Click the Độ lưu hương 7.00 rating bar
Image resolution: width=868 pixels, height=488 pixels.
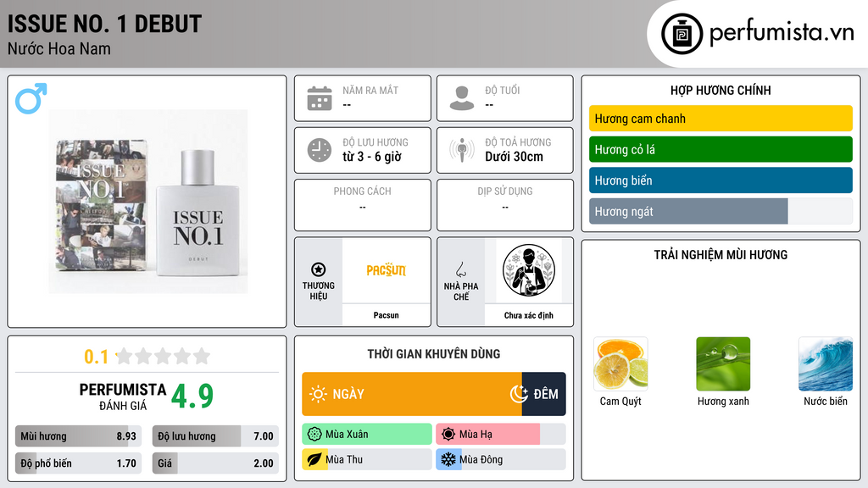tap(215, 436)
